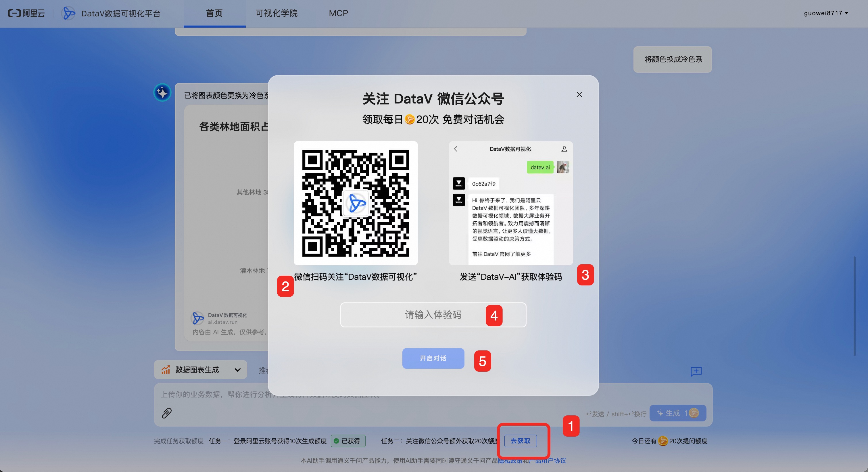Click the 任务二 WeChat follow quota text
The height and width of the screenshot is (472, 868).
tap(439, 441)
